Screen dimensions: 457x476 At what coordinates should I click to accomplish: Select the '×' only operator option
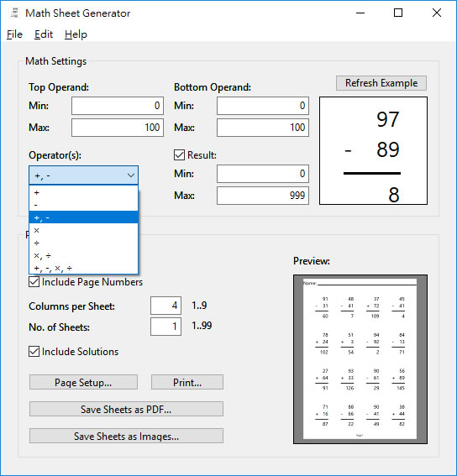pyautogui.click(x=83, y=230)
